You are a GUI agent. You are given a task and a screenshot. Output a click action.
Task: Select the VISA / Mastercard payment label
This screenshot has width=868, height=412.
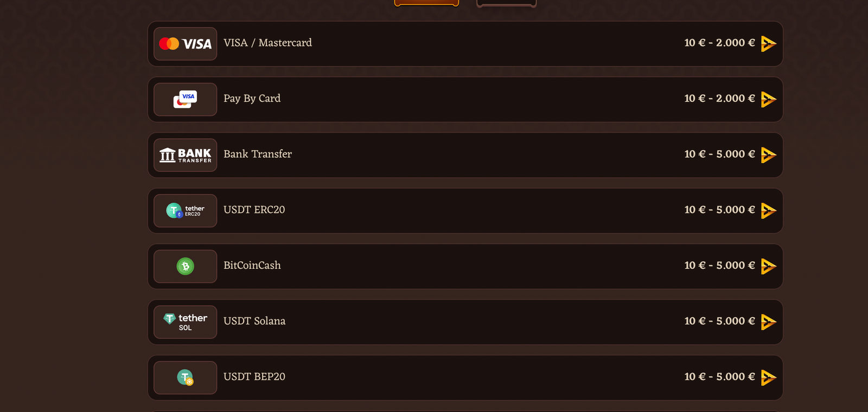pyautogui.click(x=267, y=43)
